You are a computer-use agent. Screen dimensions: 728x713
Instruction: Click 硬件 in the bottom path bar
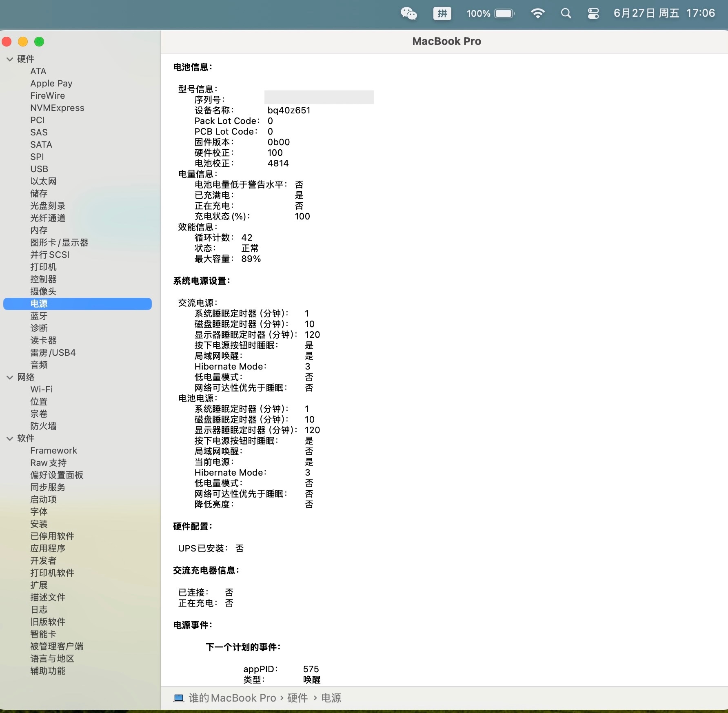[x=297, y=698]
